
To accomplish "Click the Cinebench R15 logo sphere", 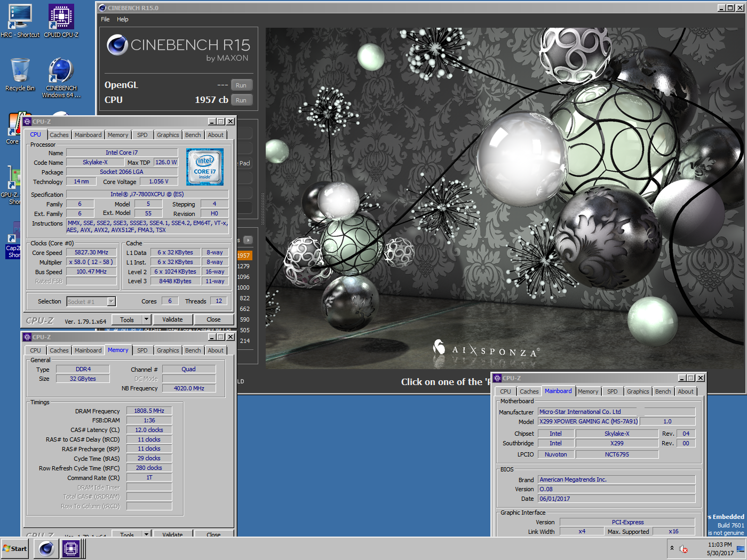I will click(117, 45).
